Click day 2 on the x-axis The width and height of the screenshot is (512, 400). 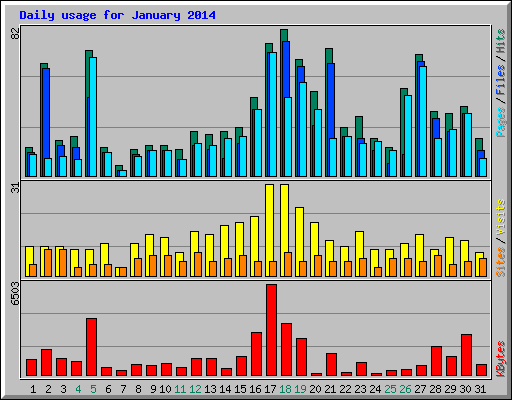[48, 389]
